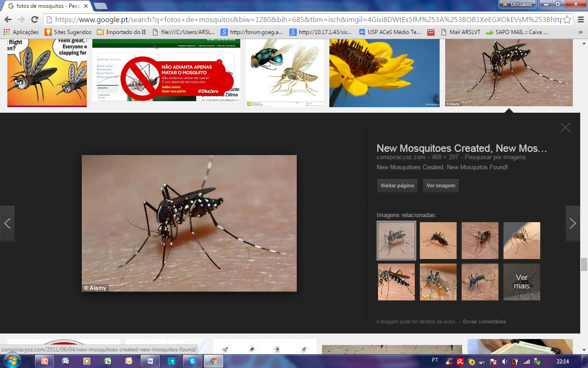Image resolution: width=588 pixels, height=368 pixels.
Task: Open a new browser tab
Action: pos(101,6)
